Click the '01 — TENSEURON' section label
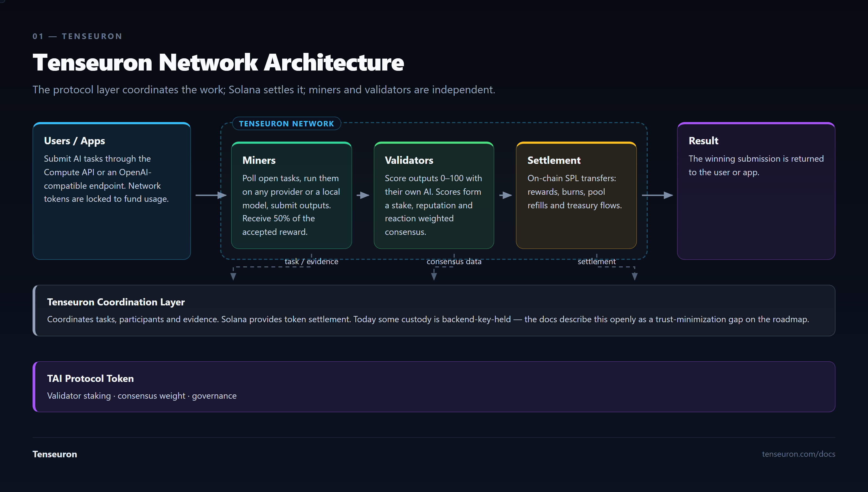Image resolution: width=868 pixels, height=492 pixels. (x=77, y=36)
